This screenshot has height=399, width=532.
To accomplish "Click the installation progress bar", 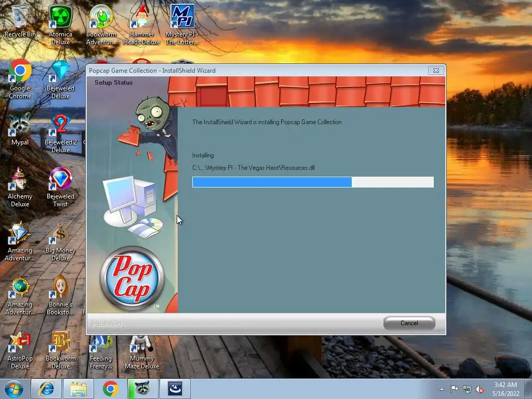I will click(x=313, y=182).
